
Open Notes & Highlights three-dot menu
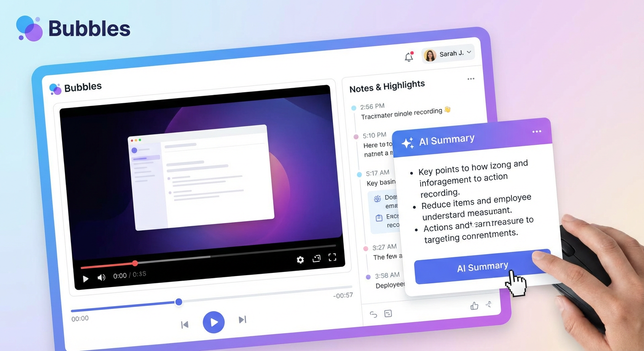point(471,79)
